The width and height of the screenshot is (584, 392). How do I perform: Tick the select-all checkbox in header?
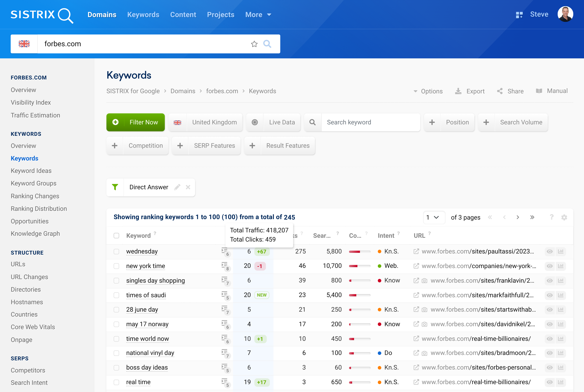tap(116, 236)
